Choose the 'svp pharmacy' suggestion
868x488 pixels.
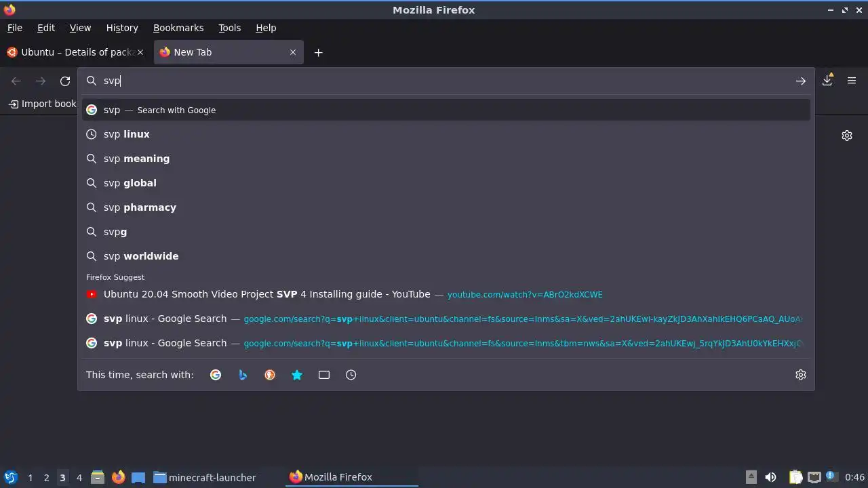tap(446, 207)
